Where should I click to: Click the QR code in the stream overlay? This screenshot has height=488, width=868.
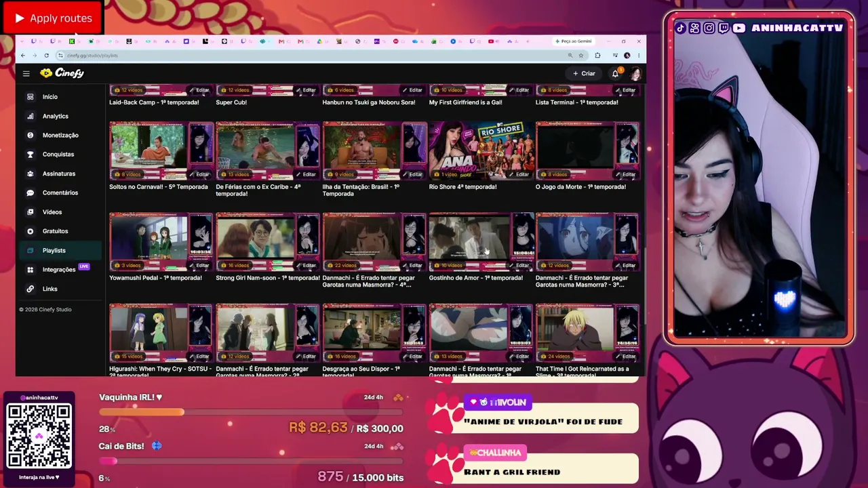(39, 436)
